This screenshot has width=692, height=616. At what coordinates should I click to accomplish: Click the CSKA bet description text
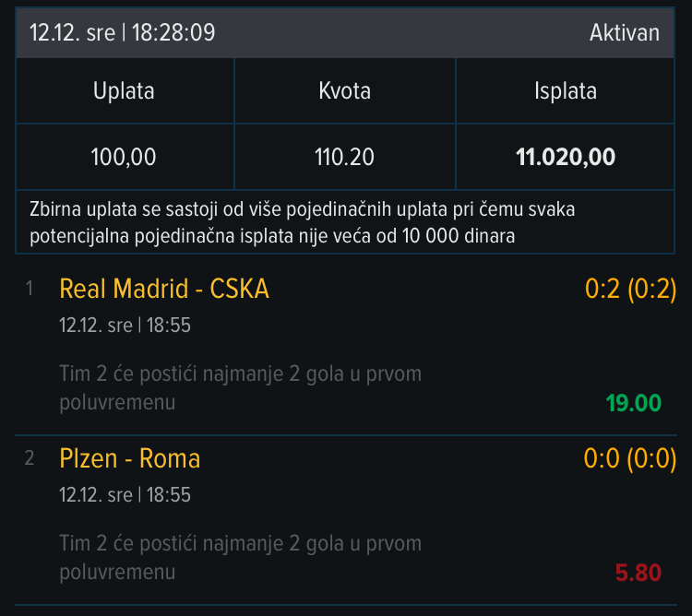240,387
